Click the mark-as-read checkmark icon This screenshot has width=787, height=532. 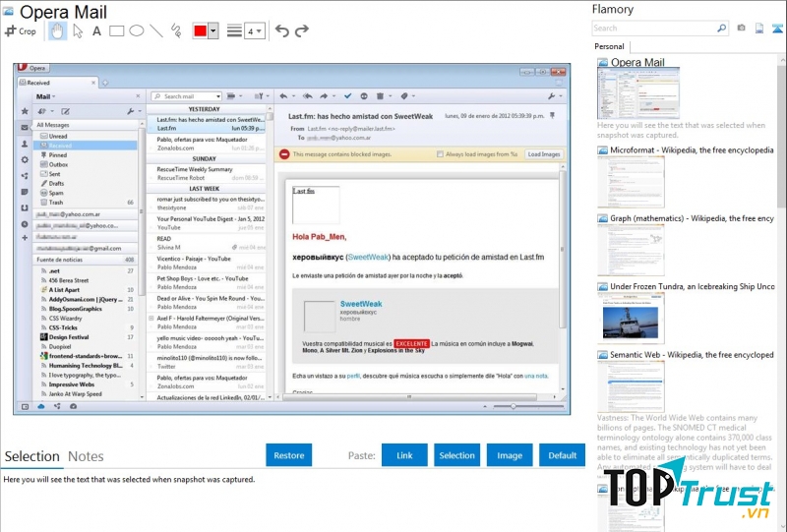348,95
